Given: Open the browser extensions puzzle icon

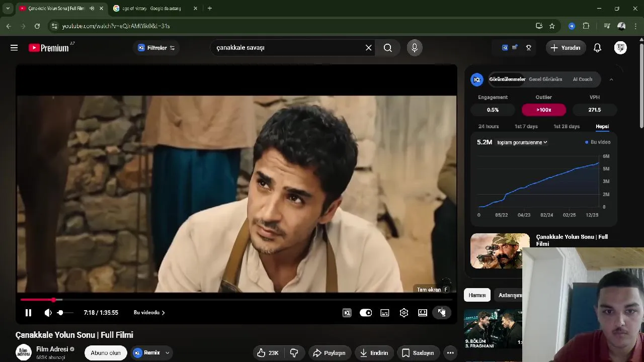Looking at the screenshot, I should point(586,26).
